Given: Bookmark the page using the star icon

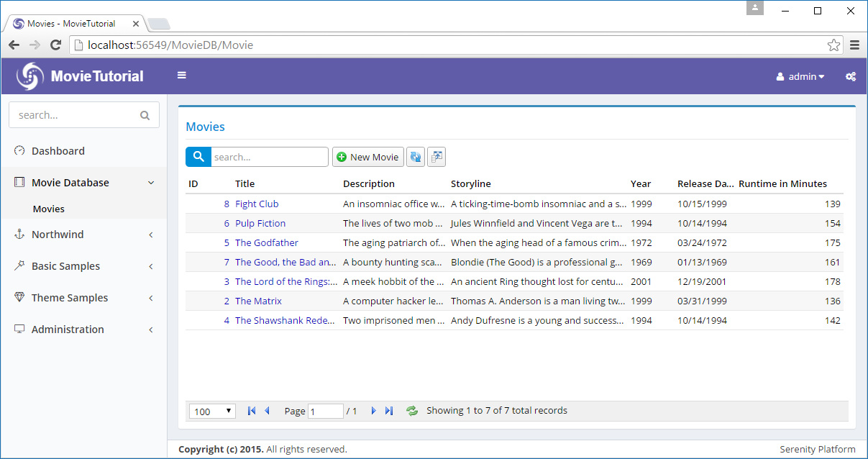Looking at the screenshot, I should click(833, 45).
